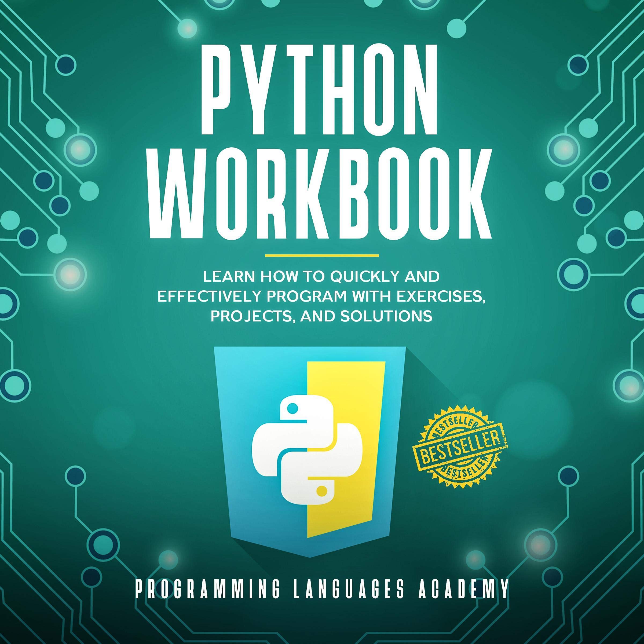Click Programming Languages Academy author text

[x=322, y=589]
